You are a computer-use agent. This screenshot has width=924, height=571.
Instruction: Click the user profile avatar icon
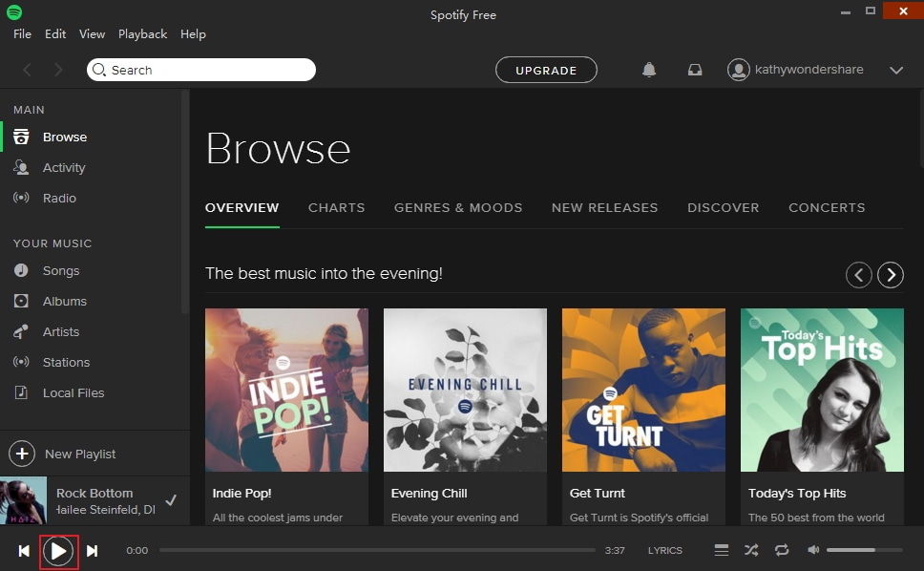[x=739, y=70]
